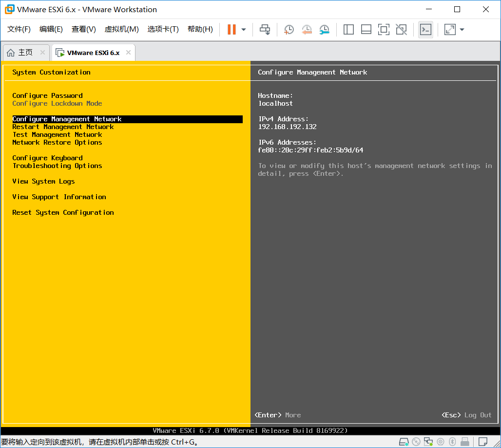Click the Ctrl+G input redirect status message
This screenshot has width=501, height=448.
[100, 442]
